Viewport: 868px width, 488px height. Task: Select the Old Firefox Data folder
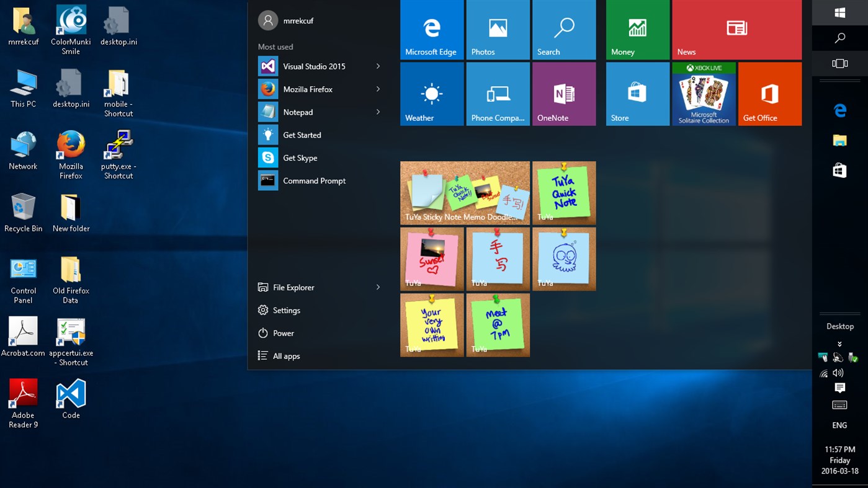(71, 280)
